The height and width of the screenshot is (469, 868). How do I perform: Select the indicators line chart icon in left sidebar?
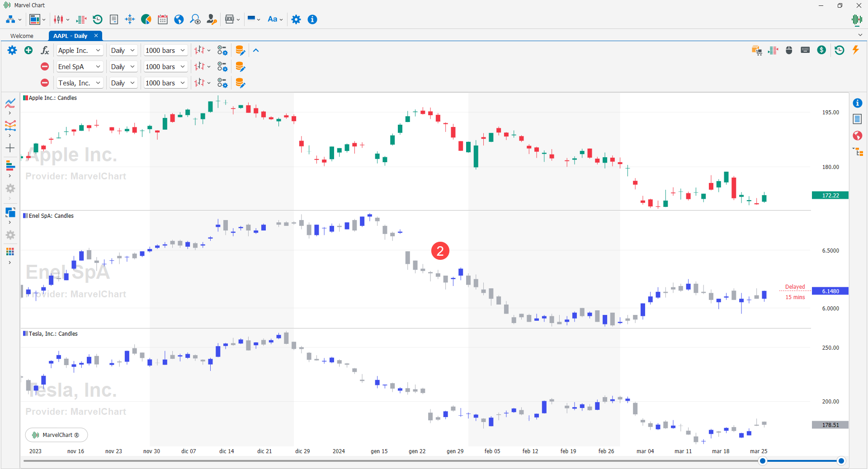[10, 103]
